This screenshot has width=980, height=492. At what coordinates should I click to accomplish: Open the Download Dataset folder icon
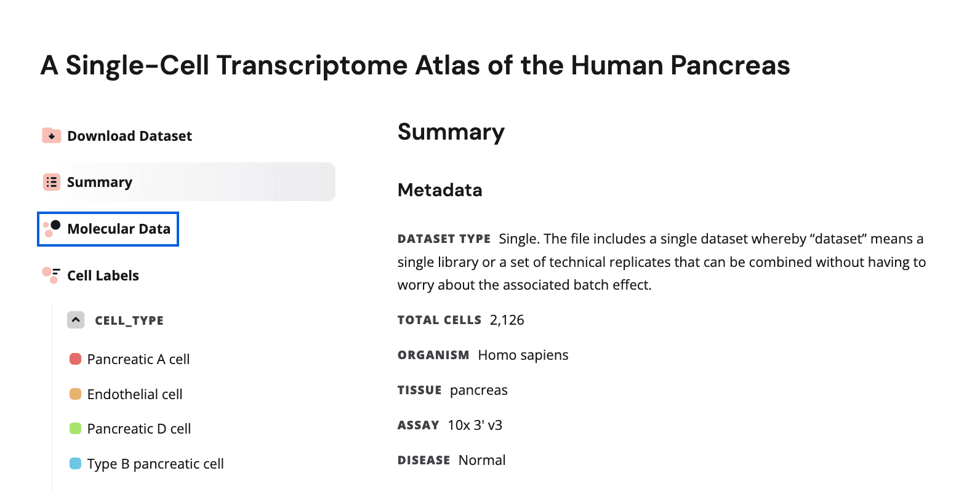pos(51,135)
